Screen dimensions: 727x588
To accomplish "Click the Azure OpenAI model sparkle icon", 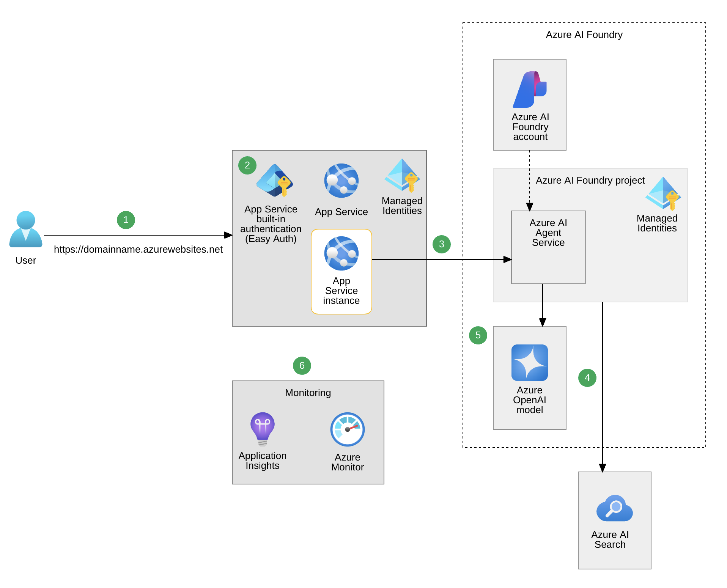I will [530, 363].
